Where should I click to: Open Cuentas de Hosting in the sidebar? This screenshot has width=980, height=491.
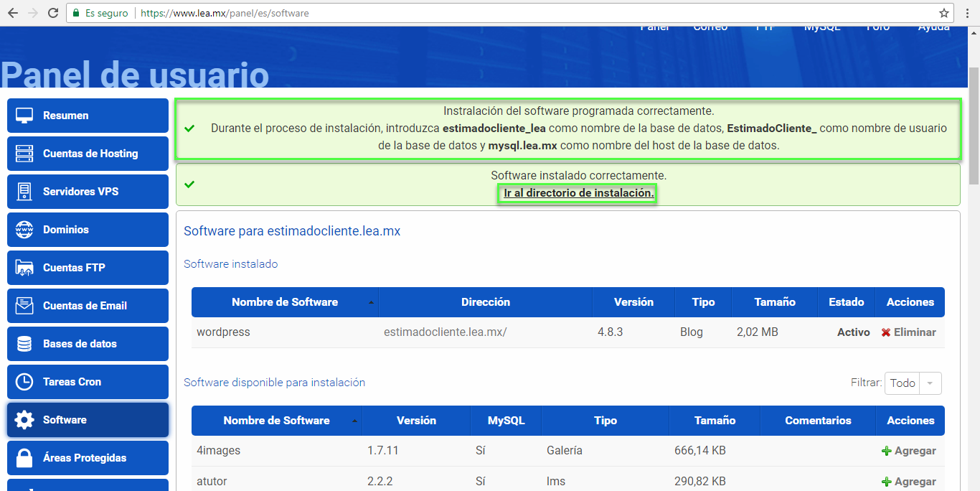(x=88, y=154)
